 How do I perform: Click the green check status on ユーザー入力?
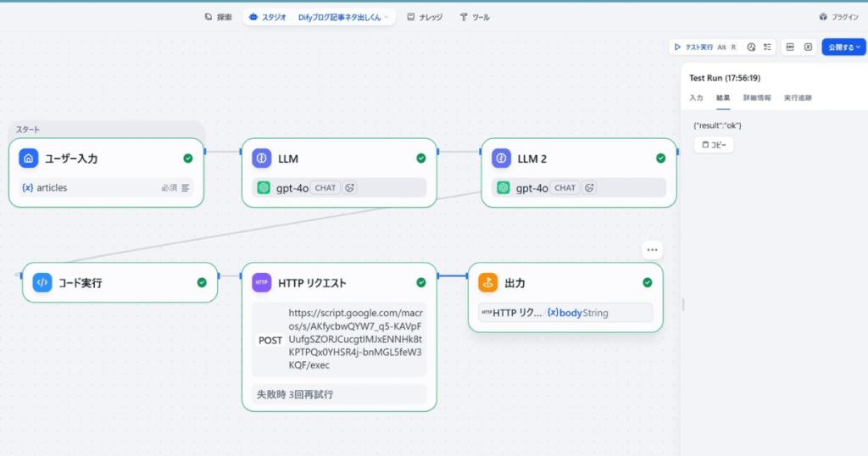[x=188, y=158]
